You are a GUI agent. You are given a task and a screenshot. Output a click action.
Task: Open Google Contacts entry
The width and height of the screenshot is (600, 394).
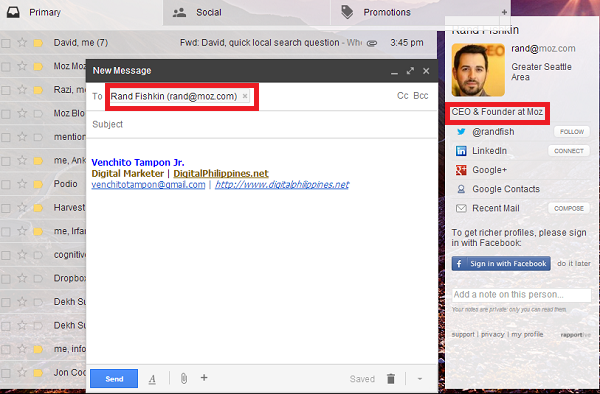[x=505, y=189]
